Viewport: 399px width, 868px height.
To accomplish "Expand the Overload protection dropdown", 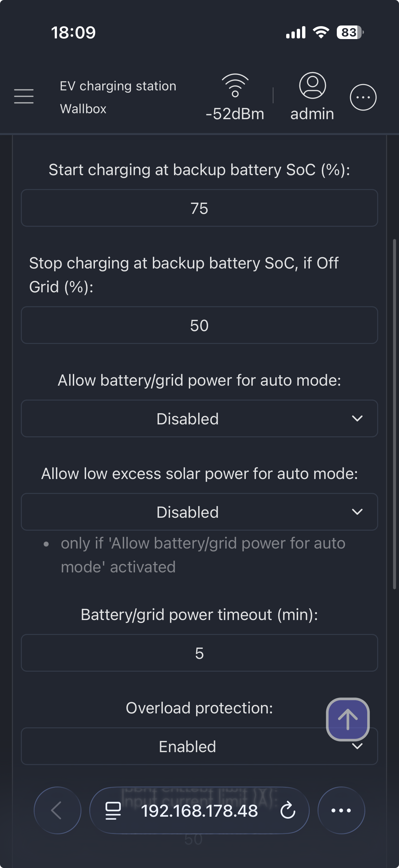I will pos(187,747).
